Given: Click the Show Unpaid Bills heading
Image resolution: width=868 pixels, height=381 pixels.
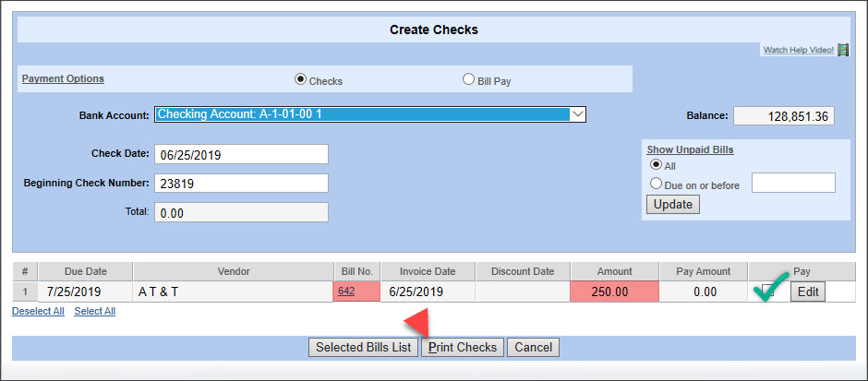Looking at the screenshot, I should [x=691, y=149].
